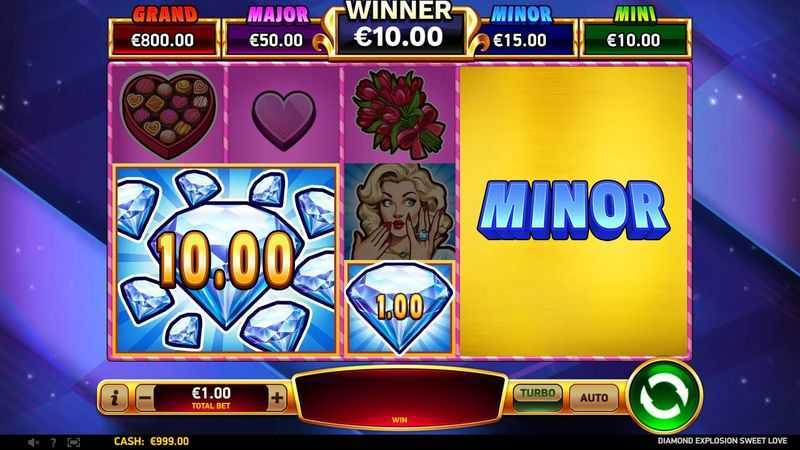Select the Mini €10.00 jackpot panel
The image size is (800, 450).
(x=635, y=33)
